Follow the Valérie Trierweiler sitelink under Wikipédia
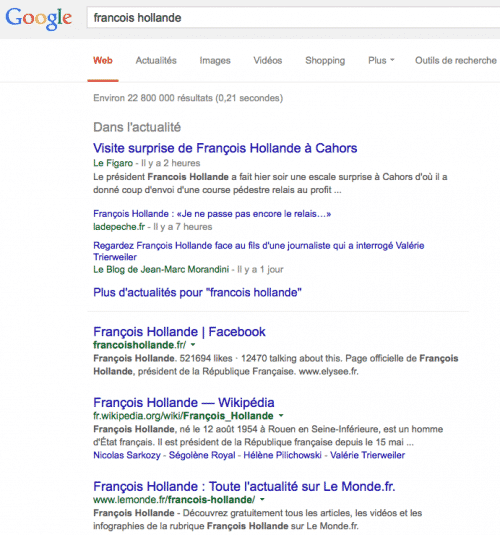The width and height of the screenshot is (500, 535). [367, 455]
